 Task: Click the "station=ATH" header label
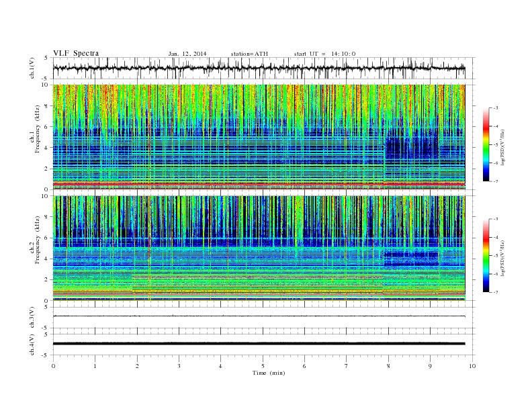click(x=249, y=54)
